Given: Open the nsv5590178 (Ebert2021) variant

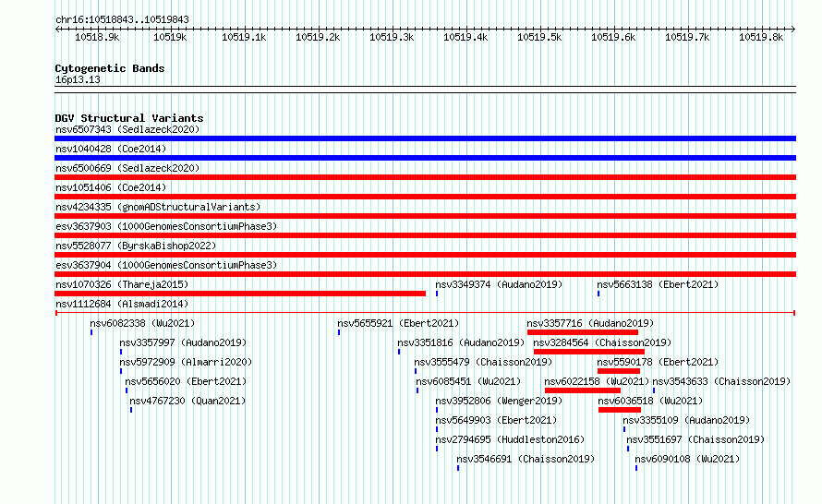Looking at the screenshot, I should tap(658, 362).
